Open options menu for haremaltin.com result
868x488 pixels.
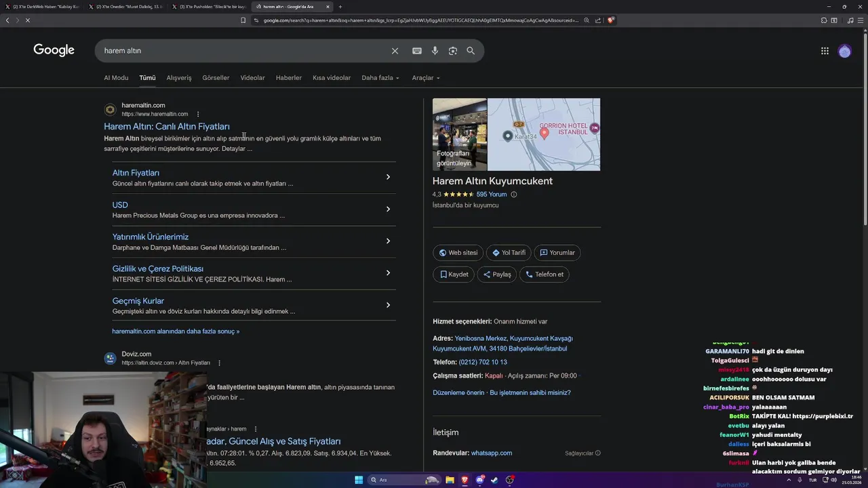[x=198, y=114]
